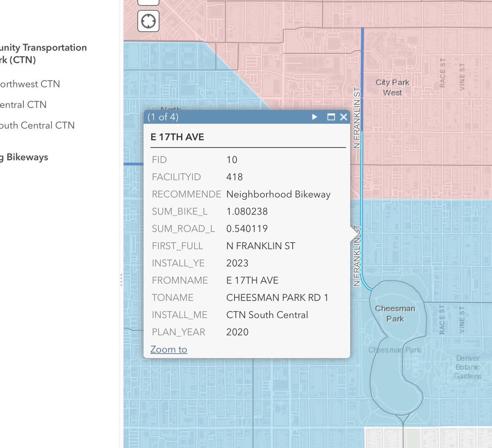Click the FACILITYID value 418
The width and height of the screenshot is (492, 448).
click(235, 177)
